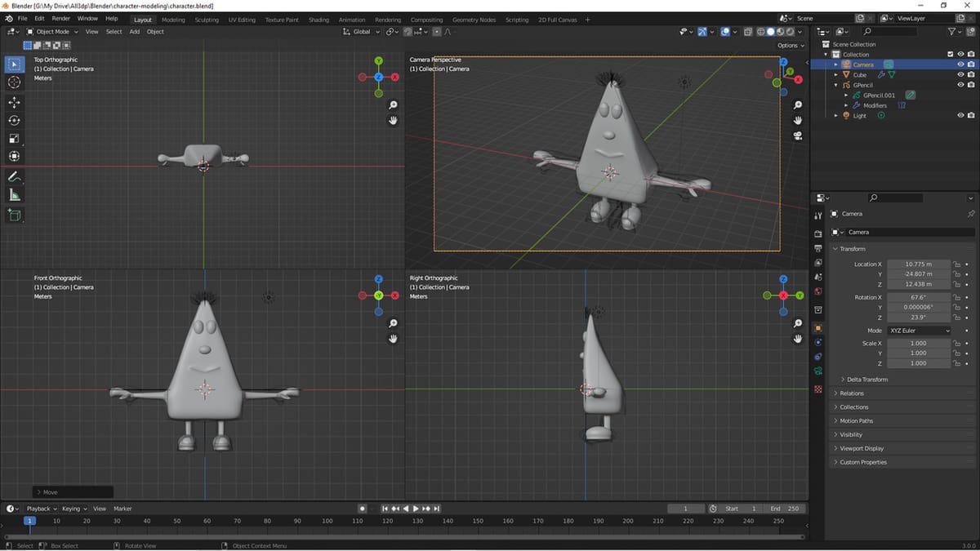
Task: Open the Output properties tab
Action: click(x=818, y=248)
